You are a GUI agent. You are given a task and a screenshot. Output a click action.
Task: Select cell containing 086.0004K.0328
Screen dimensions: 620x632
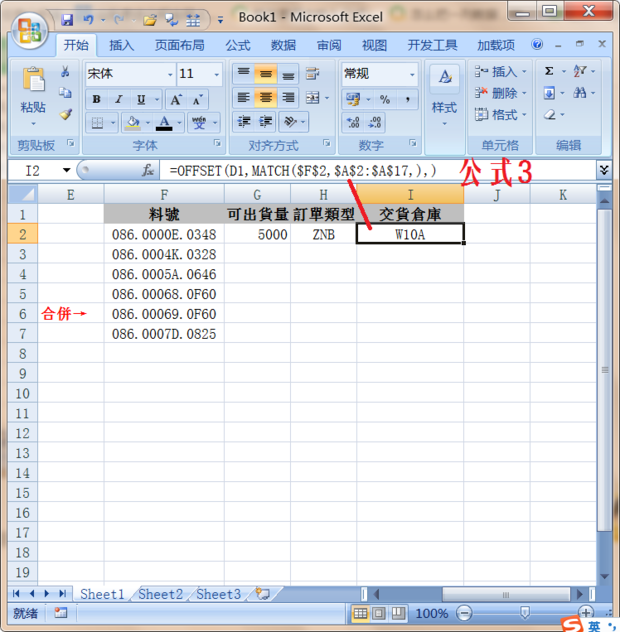click(x=164, y=254)
